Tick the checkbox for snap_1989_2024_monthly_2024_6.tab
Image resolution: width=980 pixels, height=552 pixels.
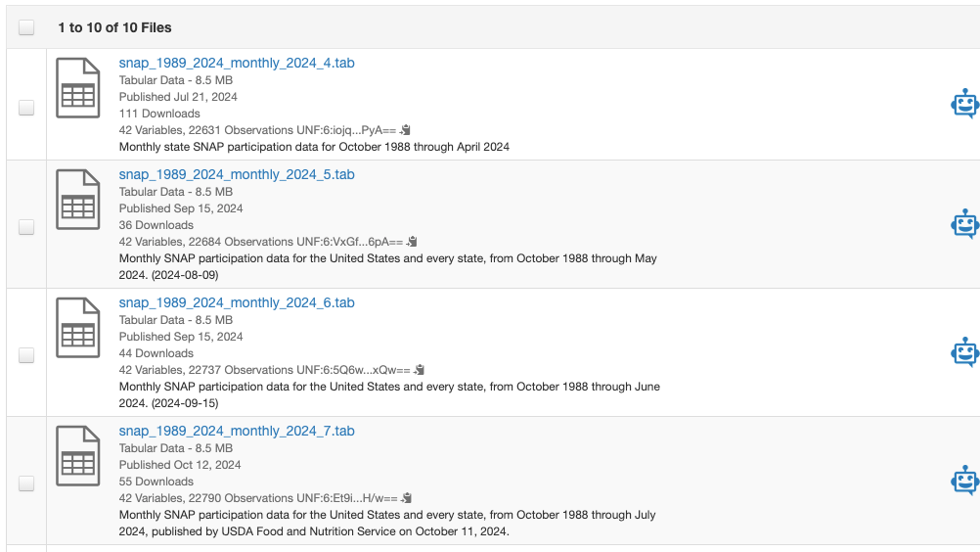[26, 354]
